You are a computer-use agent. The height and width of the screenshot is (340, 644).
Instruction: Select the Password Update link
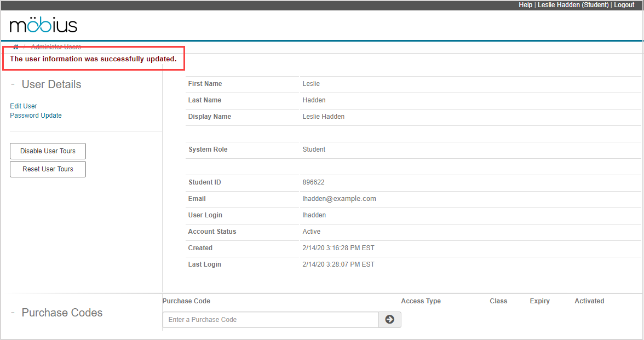click(36, 116)
